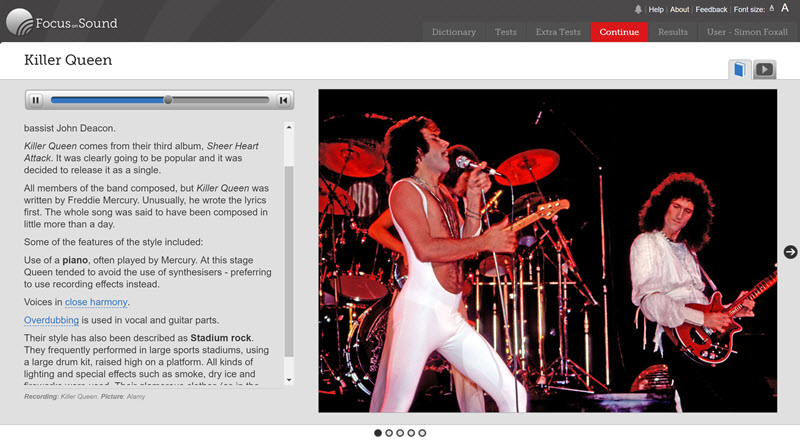Open the User - Simon Foxall tab
The height and width of the screenshot is (446, 800).
pyautogui.click(x=747, y=32)
